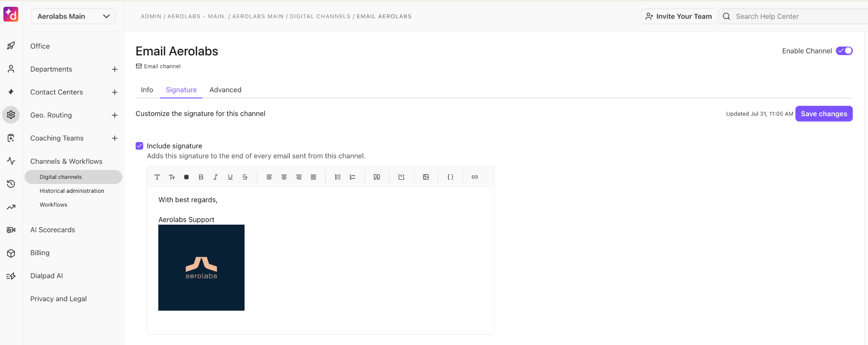The width and height of the screenshot is (868, 345).
Task: Select the font family T tool
Action: click(157, 177)
